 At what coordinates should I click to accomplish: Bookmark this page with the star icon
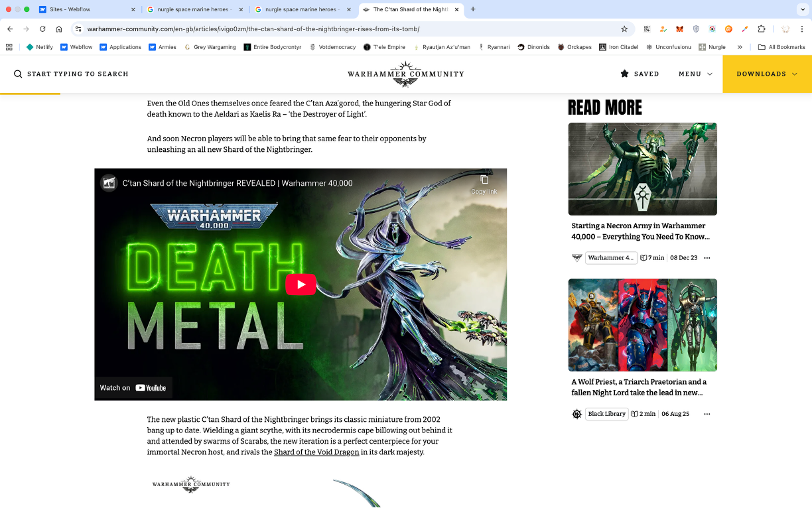click(624, 29)
